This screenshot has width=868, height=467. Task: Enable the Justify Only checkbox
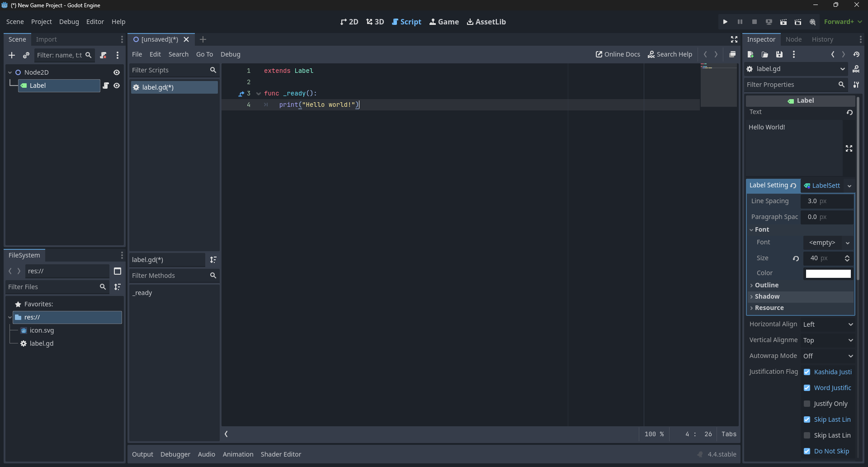tap(807, 404)
